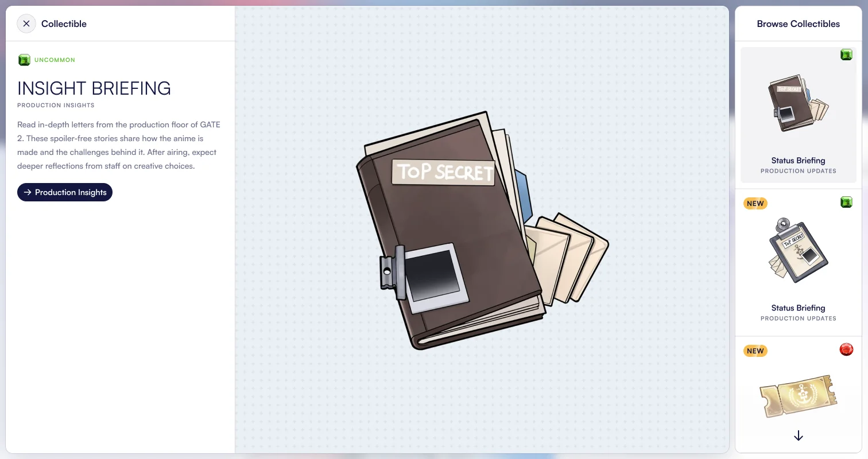Close the Collectible panel with the X

[26, 24]
